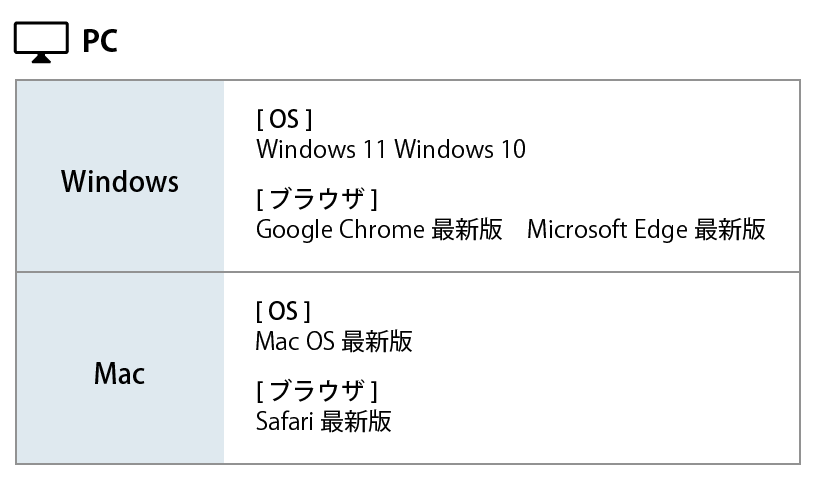Viewport: 832px width, 480px height.
Task: Click Microsoft Edge 最新版 text
Action: 646,230
